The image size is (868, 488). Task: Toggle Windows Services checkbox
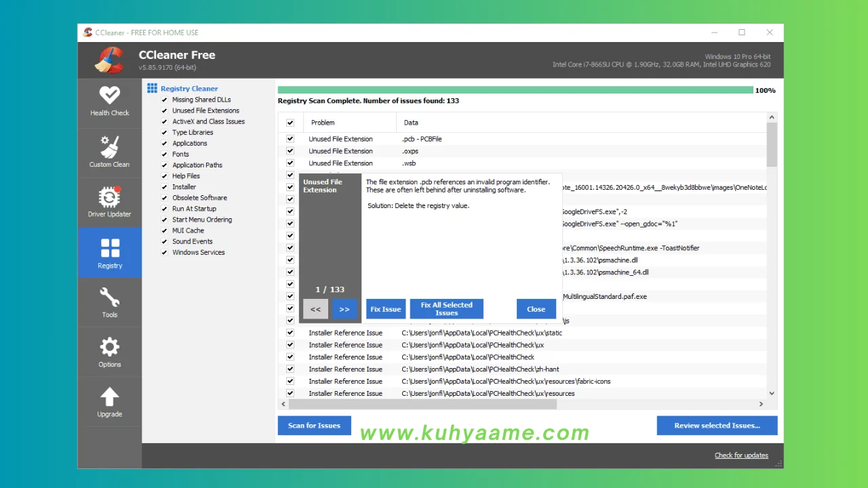tap(164, 252)
